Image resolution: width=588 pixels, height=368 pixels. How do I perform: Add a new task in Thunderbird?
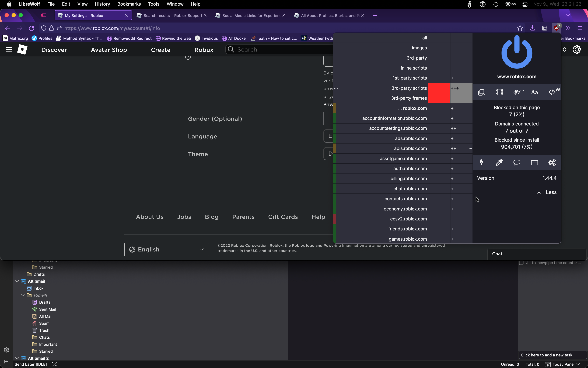click(x=552, y=355)
